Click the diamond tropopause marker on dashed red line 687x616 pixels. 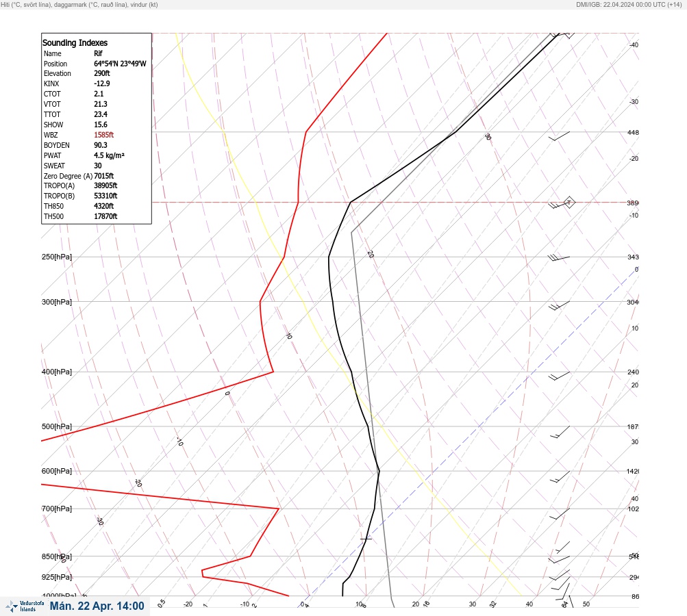click(569, 203)
